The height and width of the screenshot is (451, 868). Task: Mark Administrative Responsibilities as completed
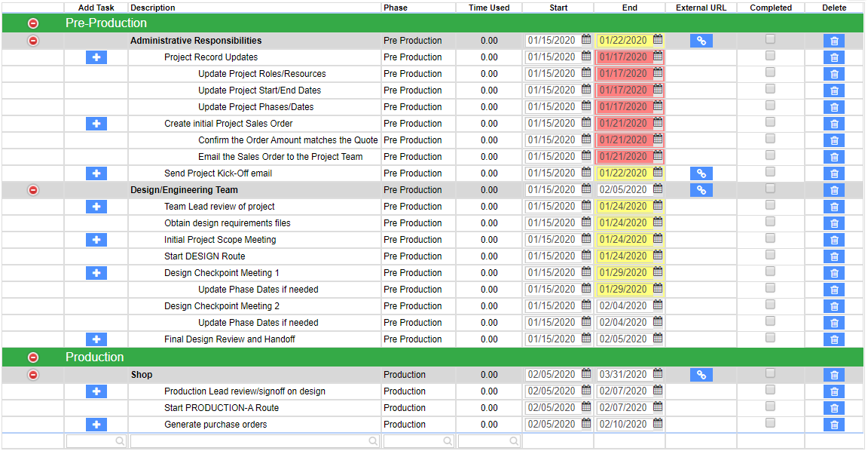coord(770,39)
